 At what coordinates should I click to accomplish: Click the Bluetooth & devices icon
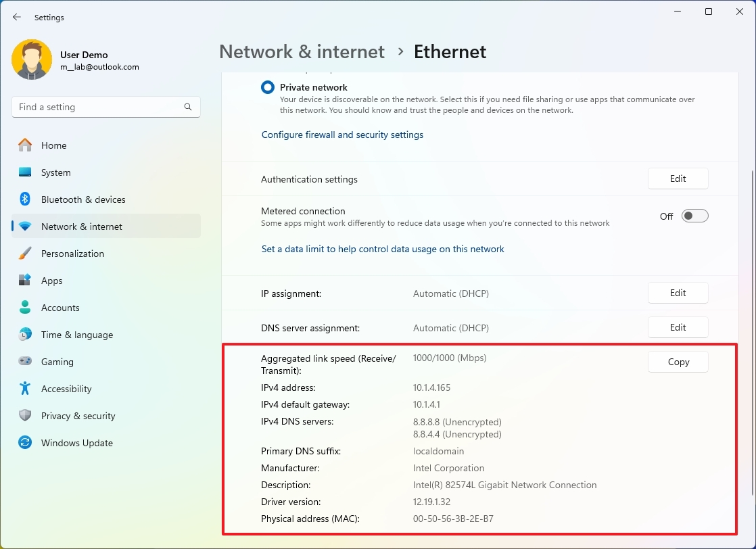pyautogui.click(x=25, y=199)
